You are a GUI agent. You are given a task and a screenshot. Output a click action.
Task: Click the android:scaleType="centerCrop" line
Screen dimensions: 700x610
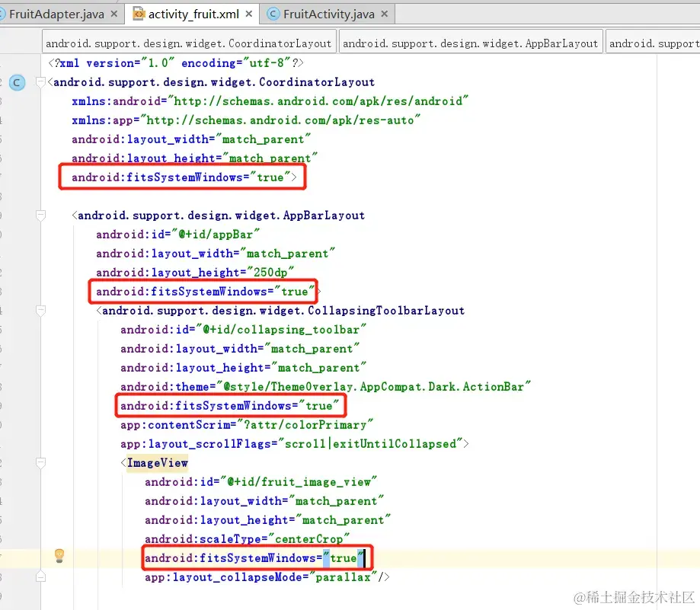pyautogui.click(x=247, y=539)
